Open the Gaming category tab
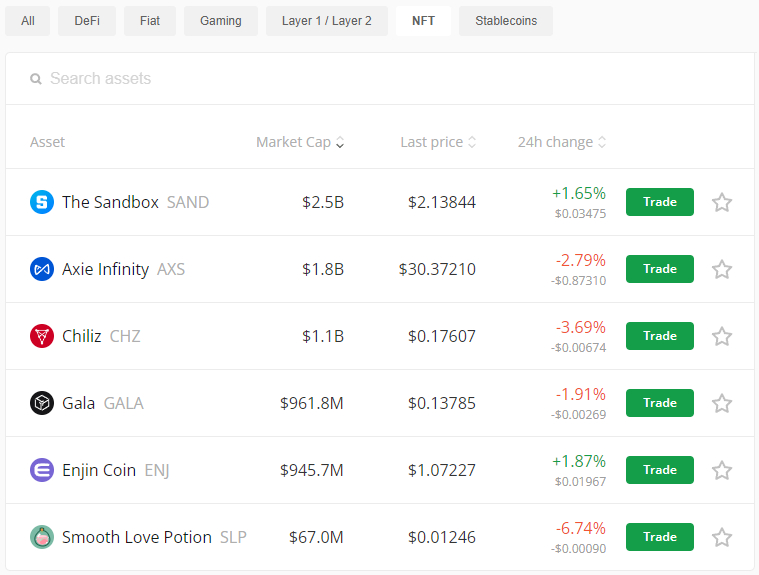The height and width of the screenshot is (575, 759). (220, 21)
